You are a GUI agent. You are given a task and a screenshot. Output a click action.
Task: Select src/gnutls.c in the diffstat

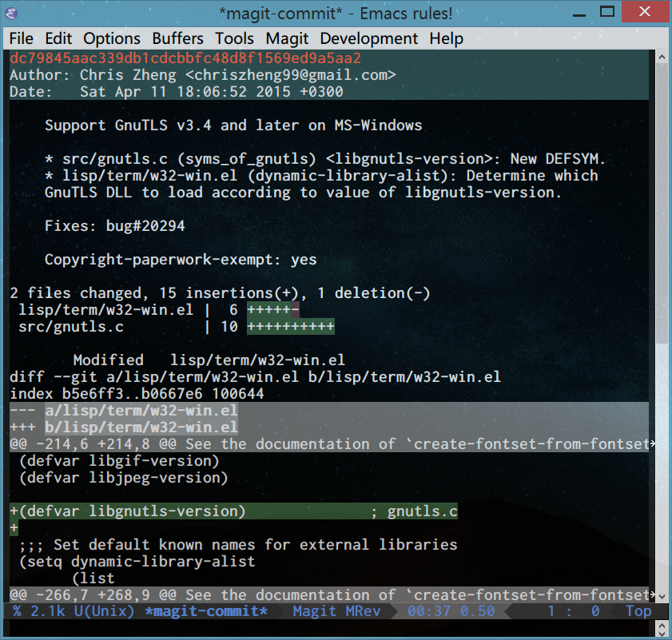coord(70,327)
